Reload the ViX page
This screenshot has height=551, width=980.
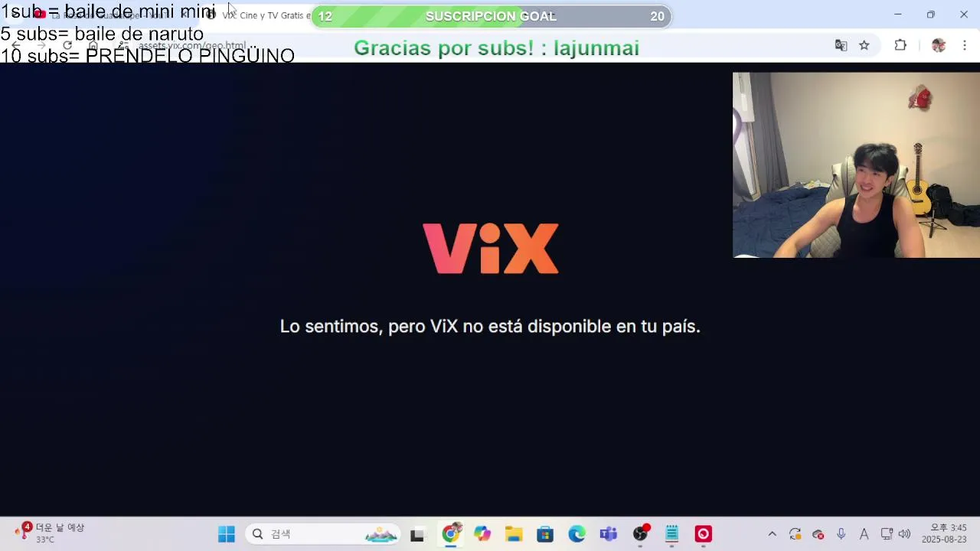(x=67, y=45)
